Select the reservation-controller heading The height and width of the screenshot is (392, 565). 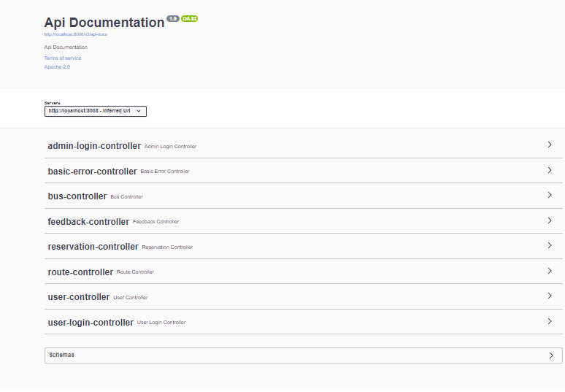tap(93, 247)
